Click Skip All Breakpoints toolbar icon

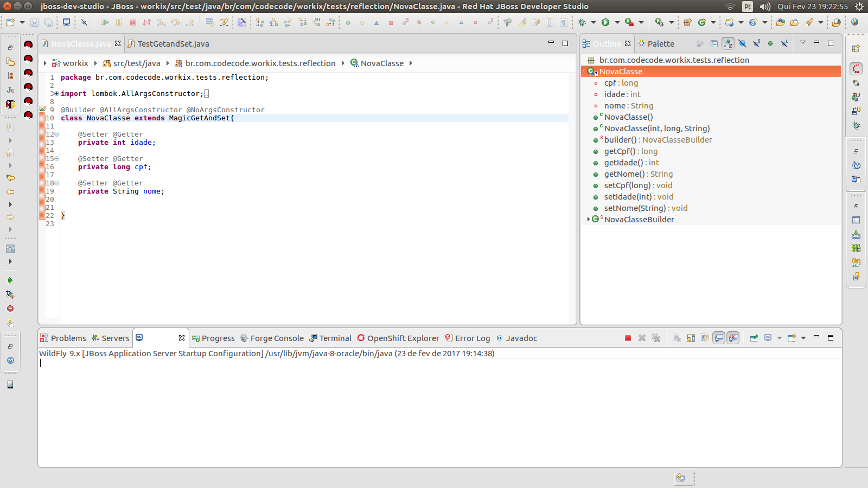pos(84,22)
